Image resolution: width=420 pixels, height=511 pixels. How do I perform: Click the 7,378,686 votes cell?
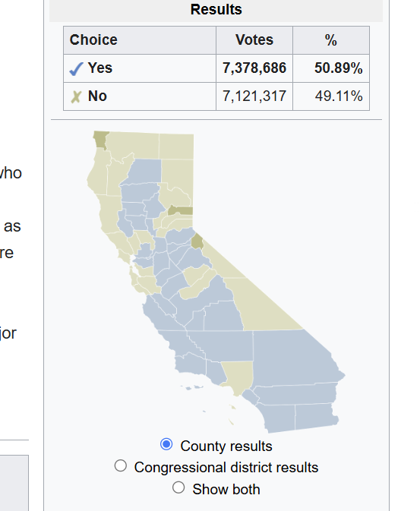point(254,68)
